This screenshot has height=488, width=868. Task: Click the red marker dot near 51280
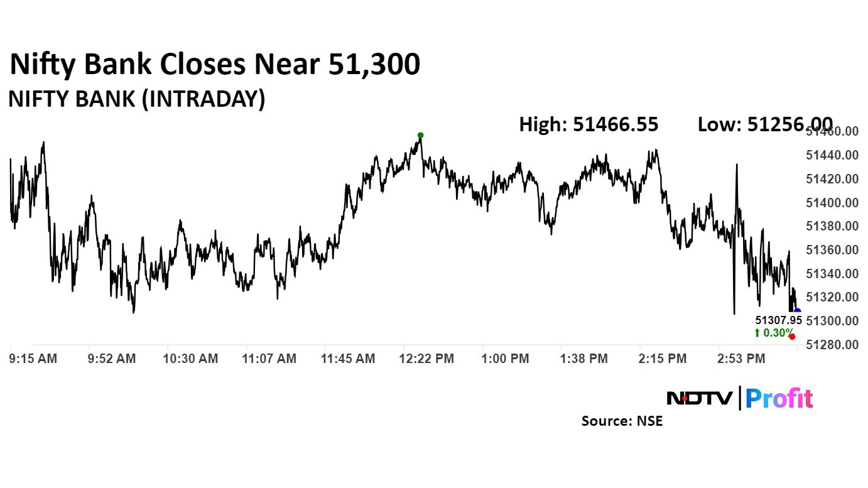792,337
